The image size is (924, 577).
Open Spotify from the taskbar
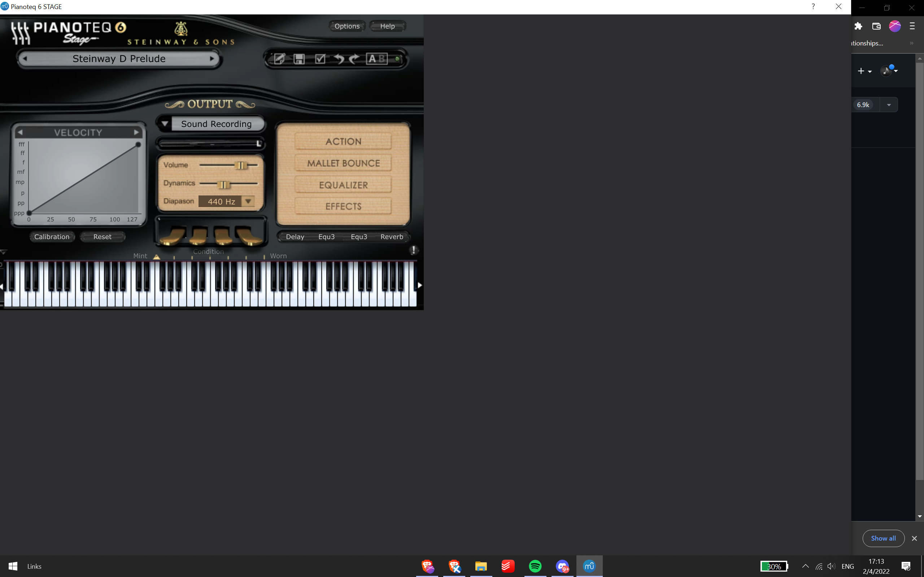click(x=535, y=566)
